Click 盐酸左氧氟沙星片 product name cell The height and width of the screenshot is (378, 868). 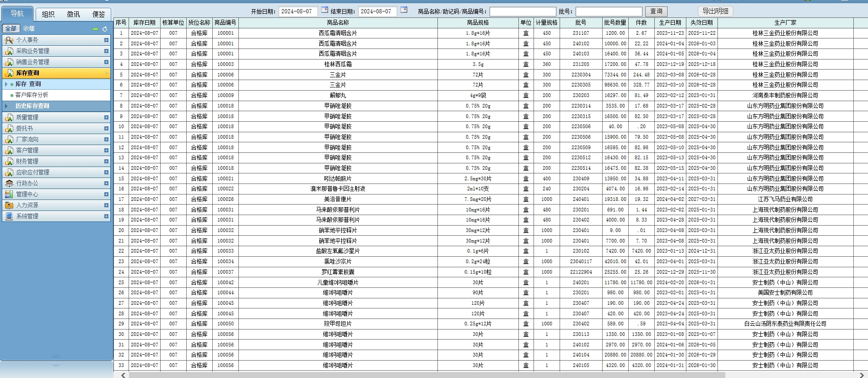tap(338, 251)
